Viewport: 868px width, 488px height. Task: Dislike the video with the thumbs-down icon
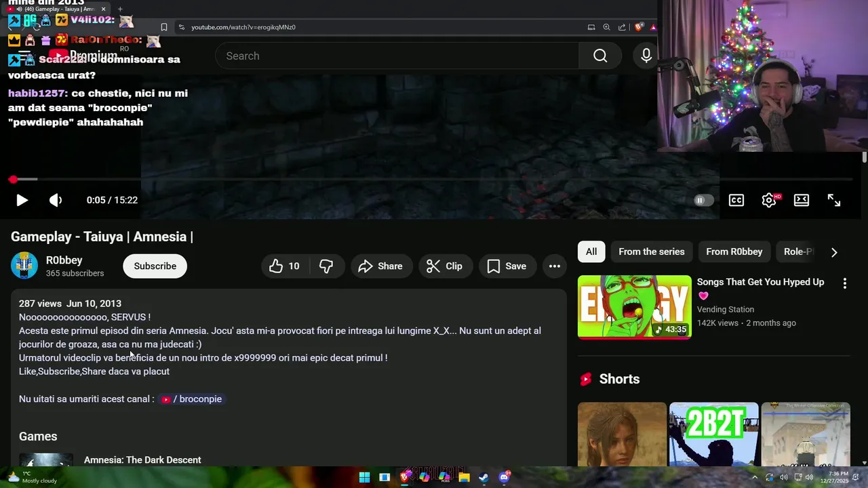pyautogui.click(x=326, y=266)
